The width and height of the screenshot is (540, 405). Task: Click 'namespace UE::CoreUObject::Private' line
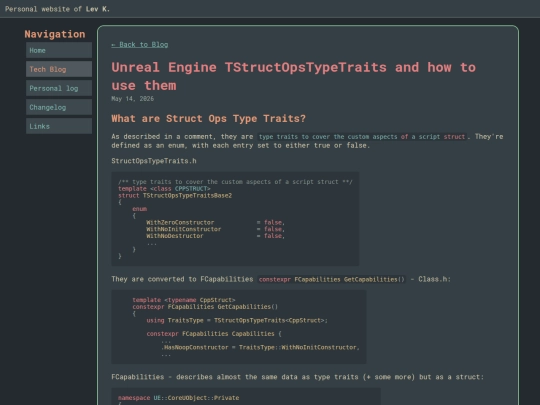179,398
